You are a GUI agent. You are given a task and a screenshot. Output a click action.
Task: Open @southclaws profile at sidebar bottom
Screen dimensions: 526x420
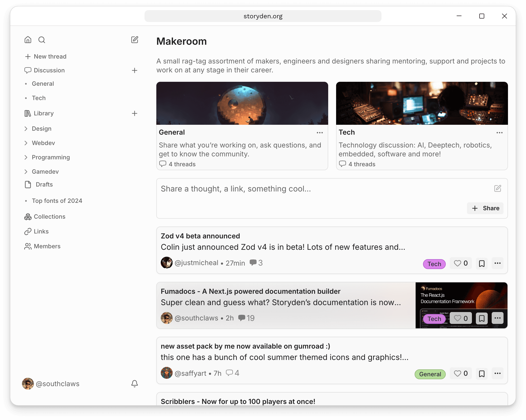[x=51, y=384]
